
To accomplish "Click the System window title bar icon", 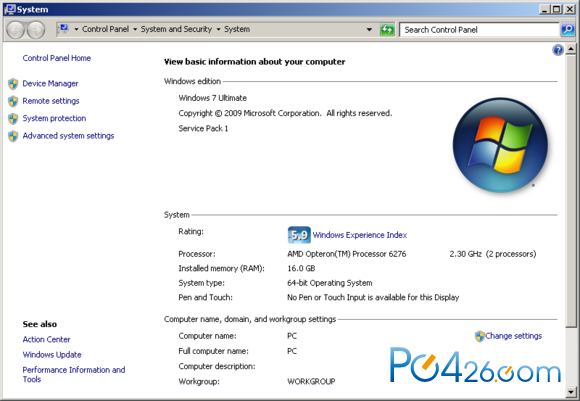I will [x=10, y=9].
